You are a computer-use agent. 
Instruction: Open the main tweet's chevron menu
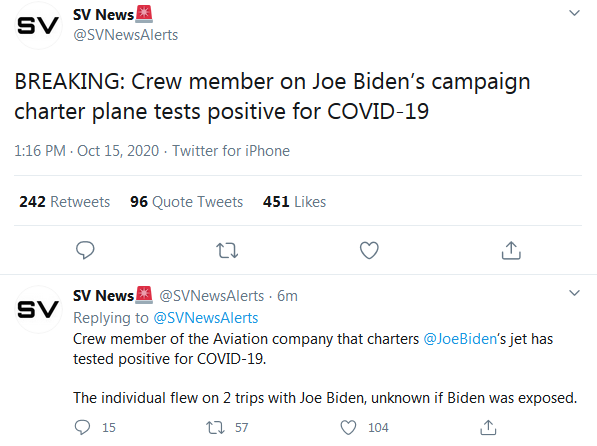(574, 13)
